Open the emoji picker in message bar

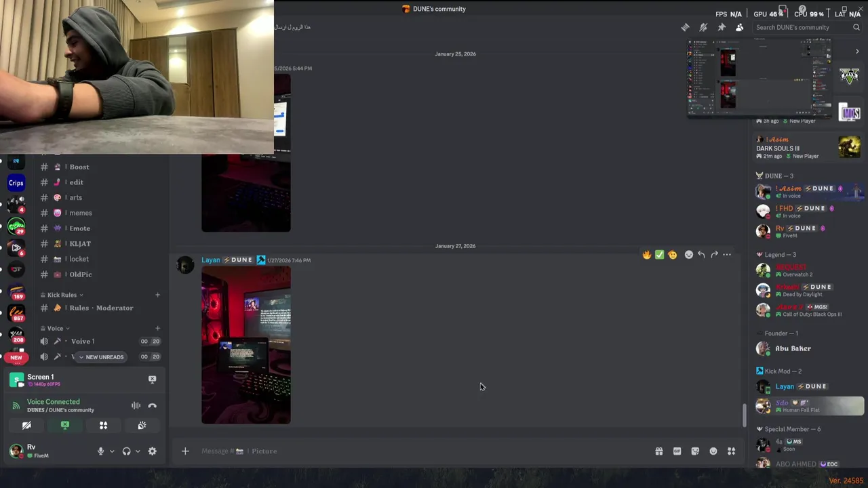(713, 451)
